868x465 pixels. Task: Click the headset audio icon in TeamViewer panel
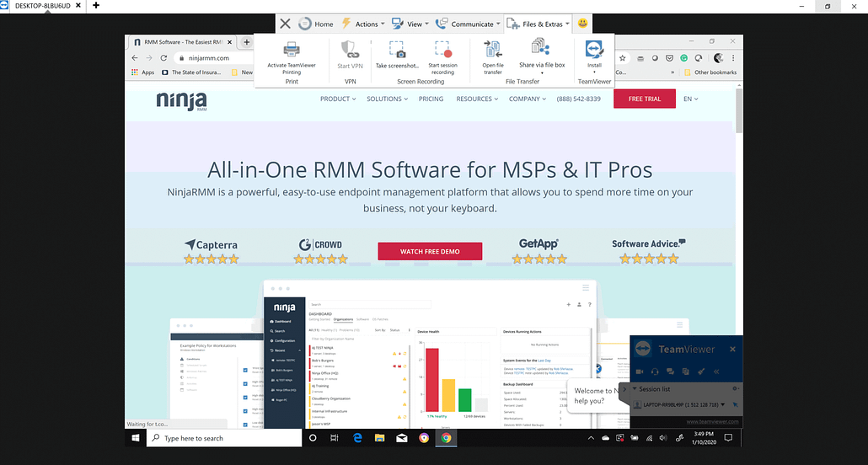(x=655, y=371)
